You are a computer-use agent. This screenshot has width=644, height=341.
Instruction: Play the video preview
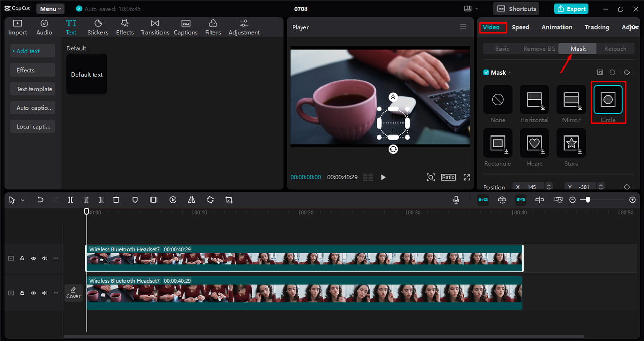[x=383, y=177]
